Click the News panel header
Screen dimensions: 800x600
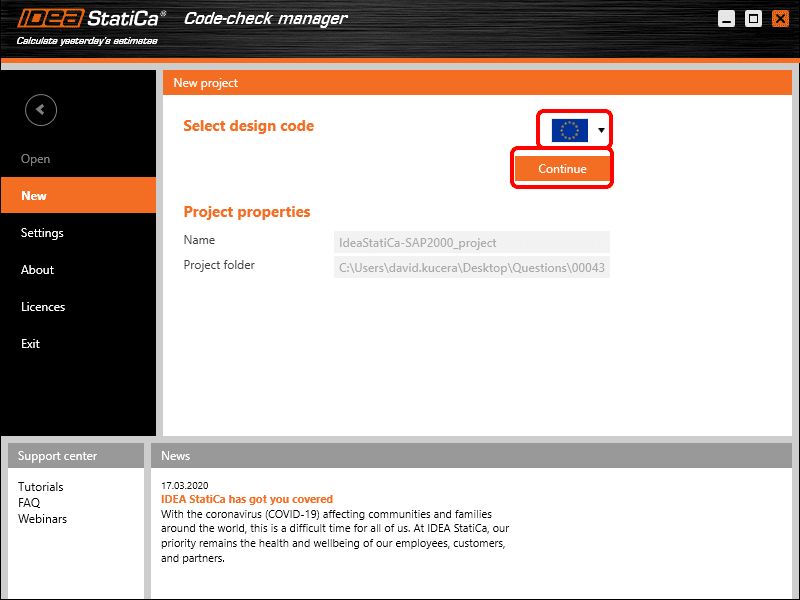coord(471,456)
